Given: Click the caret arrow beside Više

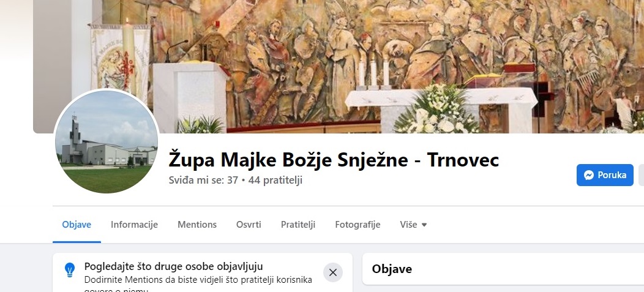Looking at the screenshot, I should click(424, 225).
